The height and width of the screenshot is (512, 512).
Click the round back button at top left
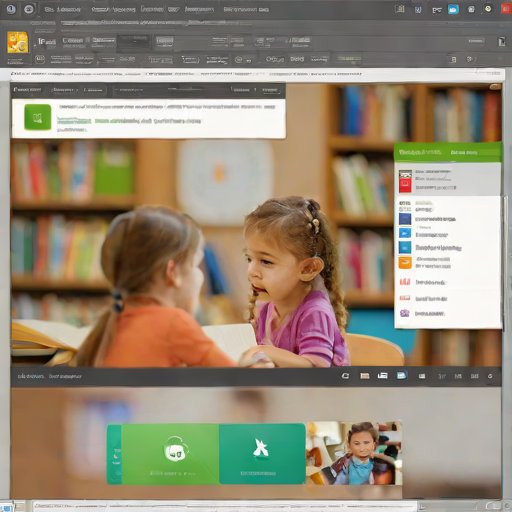tap(11, 9)
